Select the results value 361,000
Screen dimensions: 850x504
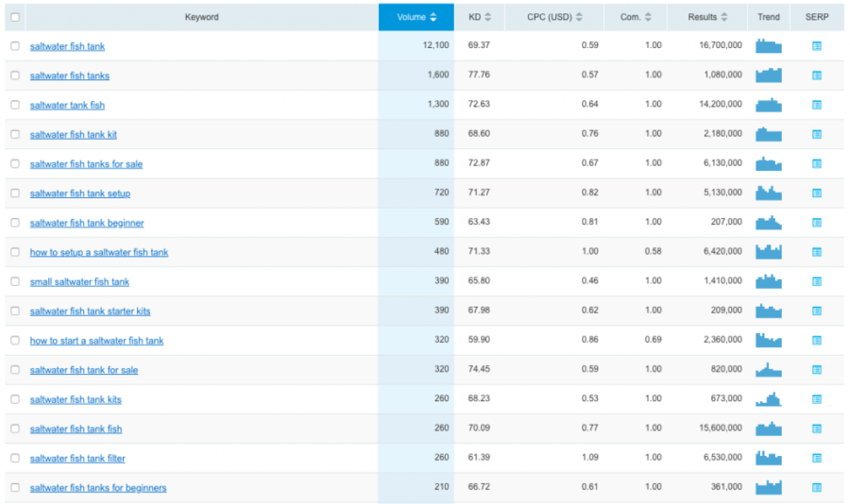[x=726, y=487]
